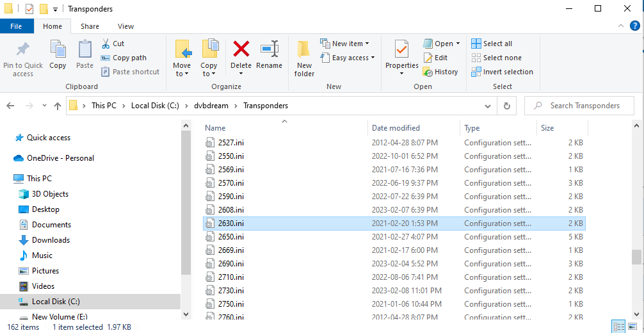Show file History
Screen dimensions: 644x333
440,72
